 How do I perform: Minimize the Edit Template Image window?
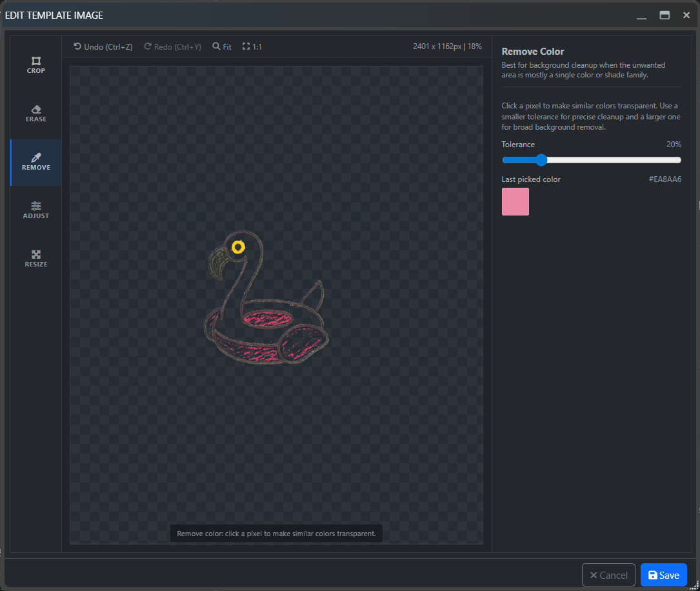[641, 15]
